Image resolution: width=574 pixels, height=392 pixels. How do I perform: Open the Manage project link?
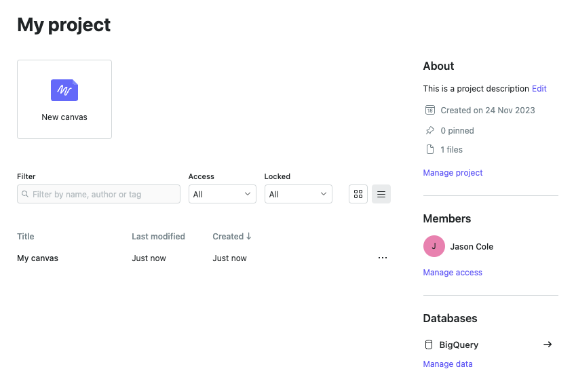[453, 173]
